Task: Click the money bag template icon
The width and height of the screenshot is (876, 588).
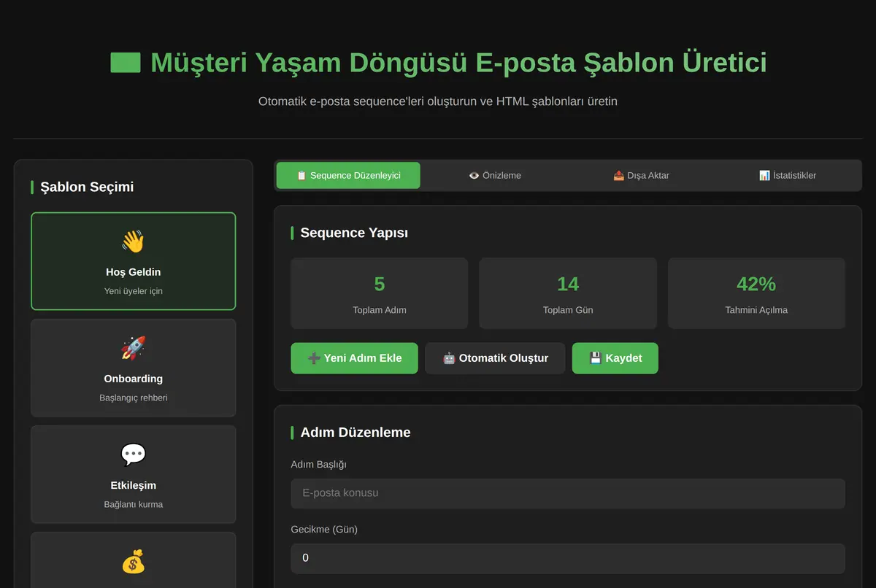Action: coord(133,561)
